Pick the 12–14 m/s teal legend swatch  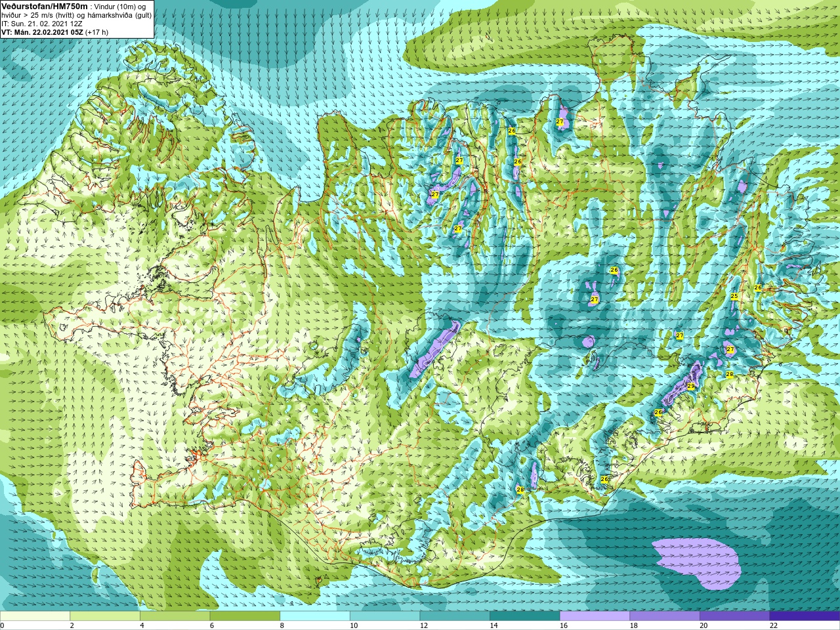[455, 616]
